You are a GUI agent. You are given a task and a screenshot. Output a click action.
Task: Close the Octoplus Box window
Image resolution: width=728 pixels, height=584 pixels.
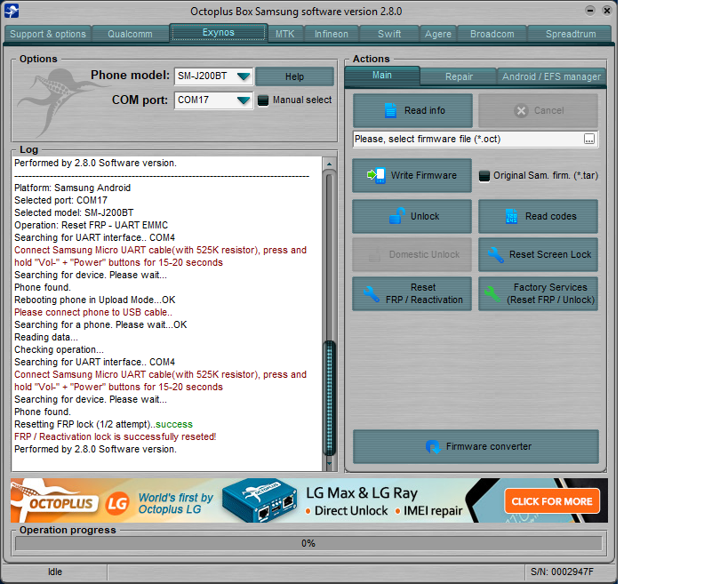(x=606, y=10)
